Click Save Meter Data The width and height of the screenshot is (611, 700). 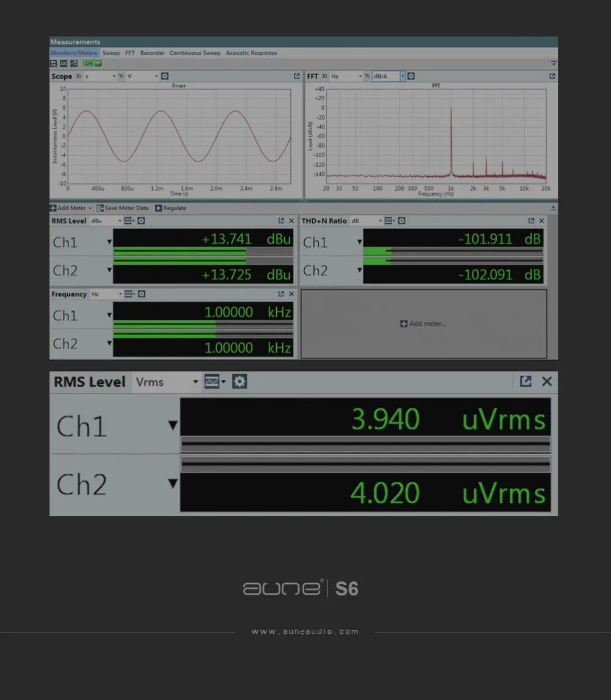pyautogui.click(x=123, y=208)
